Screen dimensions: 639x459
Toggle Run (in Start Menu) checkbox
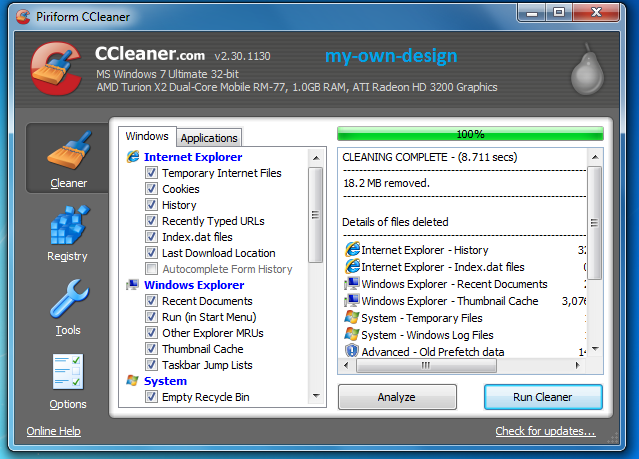coord(151,317)
